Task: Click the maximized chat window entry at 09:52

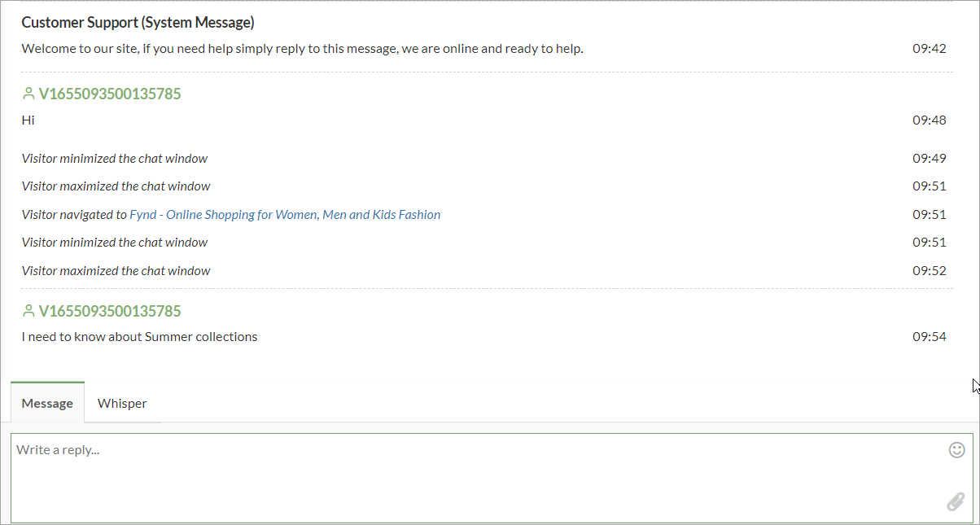Action: (116, 271)
